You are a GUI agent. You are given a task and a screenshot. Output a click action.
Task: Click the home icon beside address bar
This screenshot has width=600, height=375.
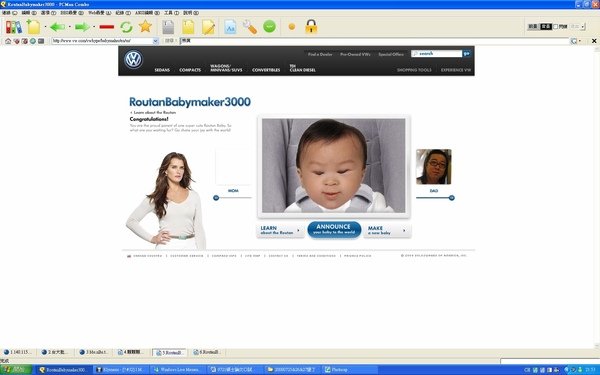click(8, 41)
